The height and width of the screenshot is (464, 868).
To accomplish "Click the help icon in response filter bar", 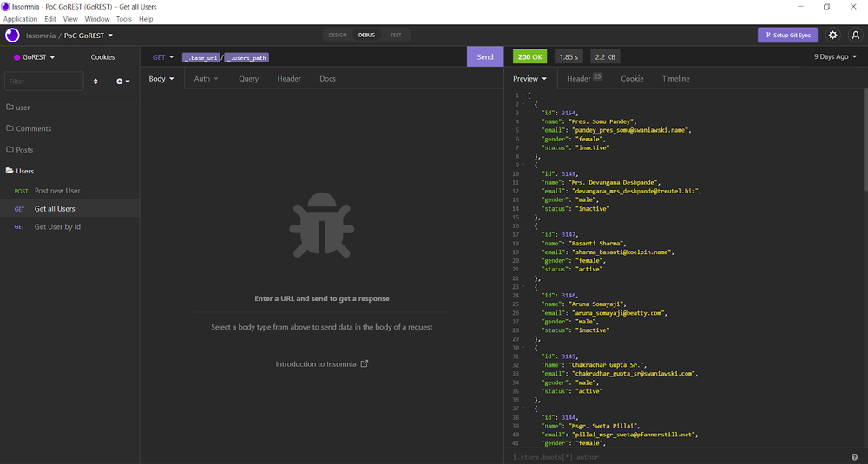I will click(x=855, y=457).
